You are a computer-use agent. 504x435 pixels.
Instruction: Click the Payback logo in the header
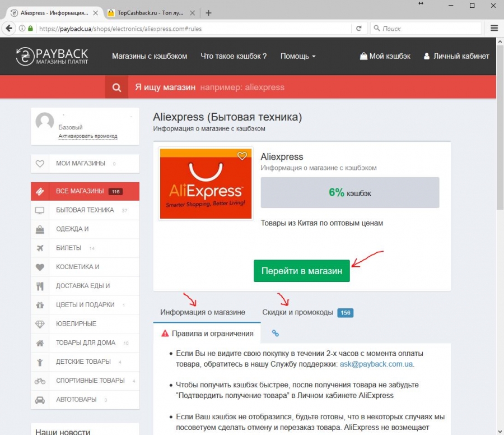pos(52,56)
